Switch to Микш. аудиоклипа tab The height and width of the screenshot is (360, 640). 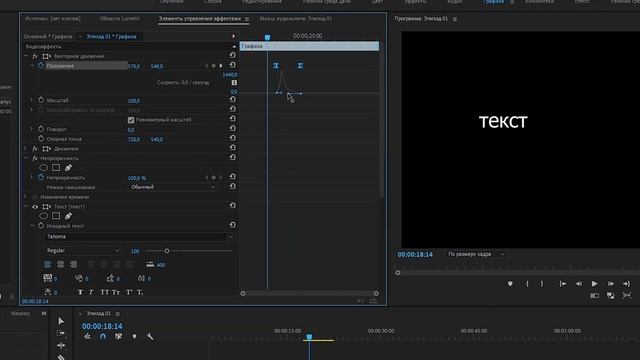[x=296, y=19]
